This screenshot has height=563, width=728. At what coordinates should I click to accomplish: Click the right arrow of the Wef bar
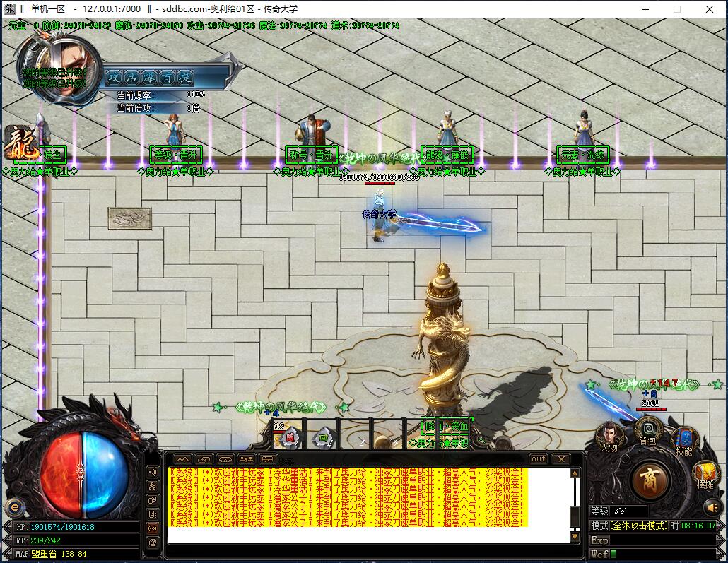pos(721,554)
